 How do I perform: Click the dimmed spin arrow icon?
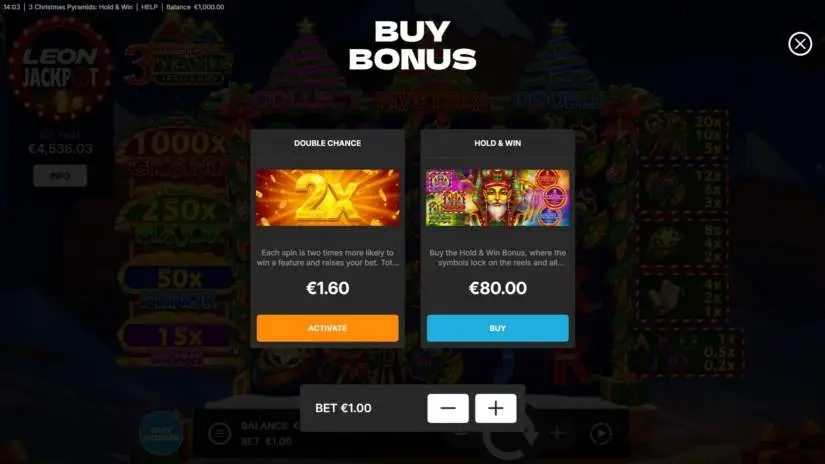510,437
